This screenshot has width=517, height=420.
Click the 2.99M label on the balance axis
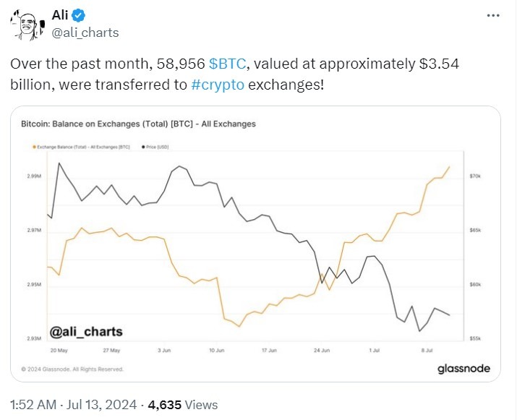35,176
